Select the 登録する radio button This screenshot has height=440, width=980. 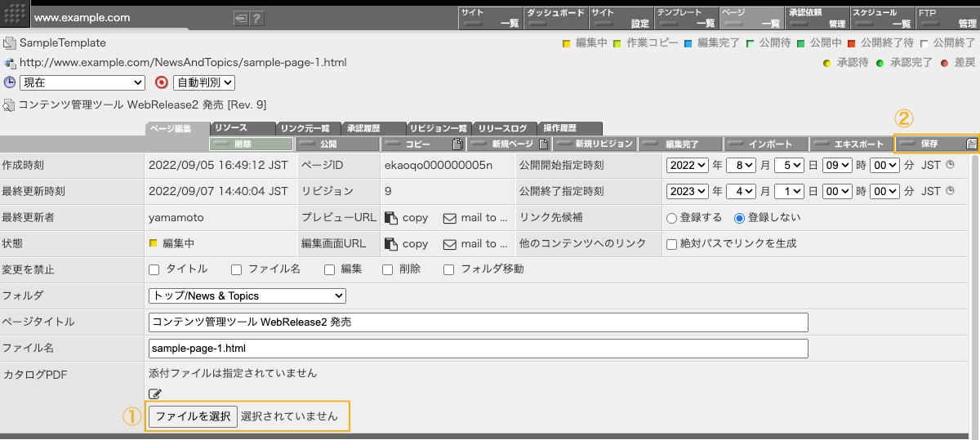pyautogui.click(x=672, y=218)
